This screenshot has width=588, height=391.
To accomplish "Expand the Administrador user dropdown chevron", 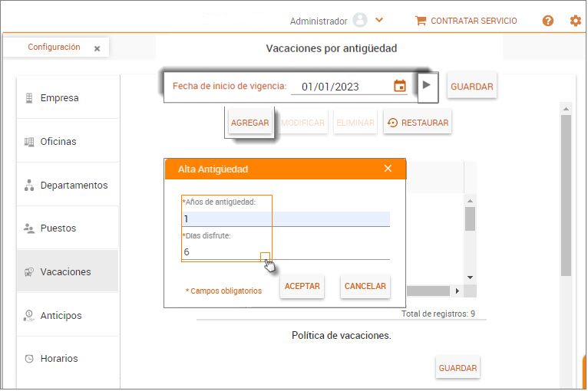I will pyautogui.click(x=379, y=21).
